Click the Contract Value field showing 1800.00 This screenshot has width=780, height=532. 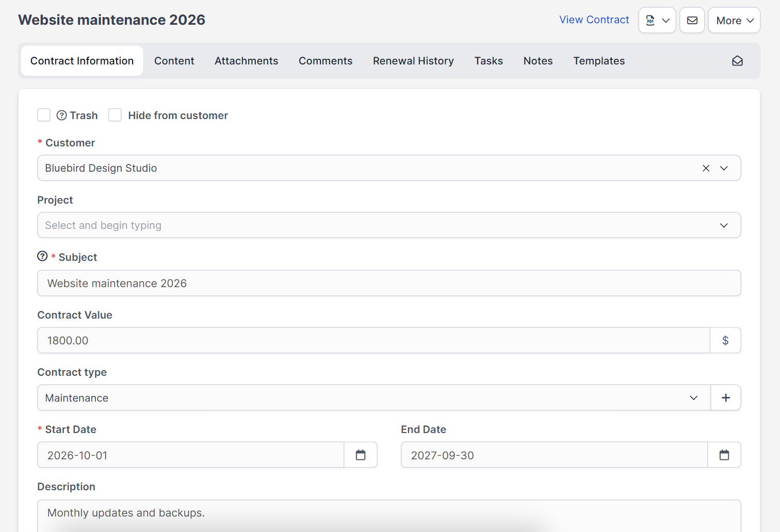[373, 340]
